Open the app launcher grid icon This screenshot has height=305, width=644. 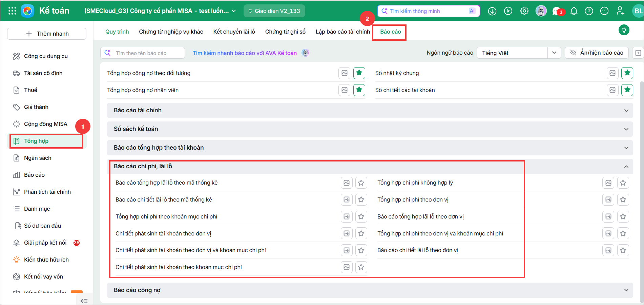click(x=12, y=11)
